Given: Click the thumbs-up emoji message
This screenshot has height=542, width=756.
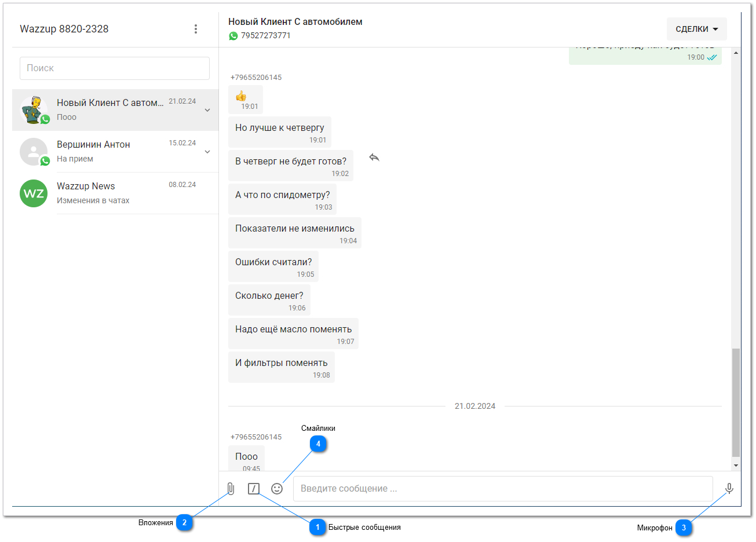Looking at the screenshot, I should 246,99.
